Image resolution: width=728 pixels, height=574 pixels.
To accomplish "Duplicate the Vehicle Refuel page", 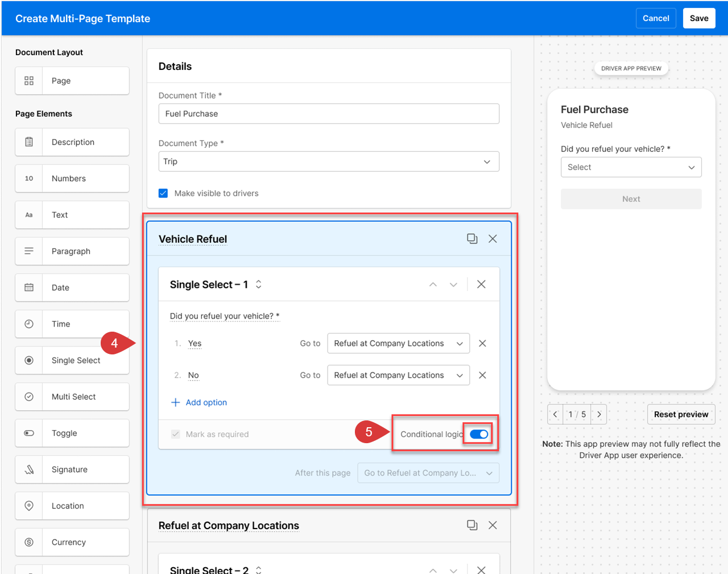I will (472, 239).
